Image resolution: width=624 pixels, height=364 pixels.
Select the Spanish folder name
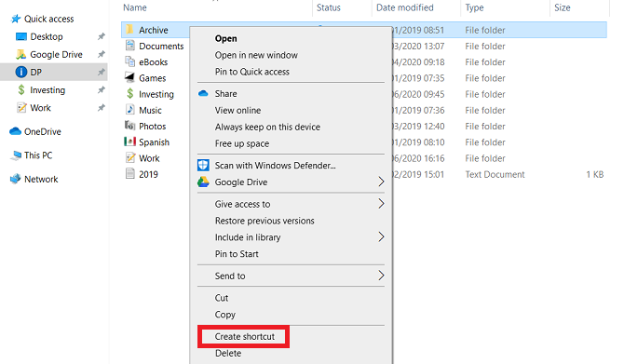tap(154, 142)
